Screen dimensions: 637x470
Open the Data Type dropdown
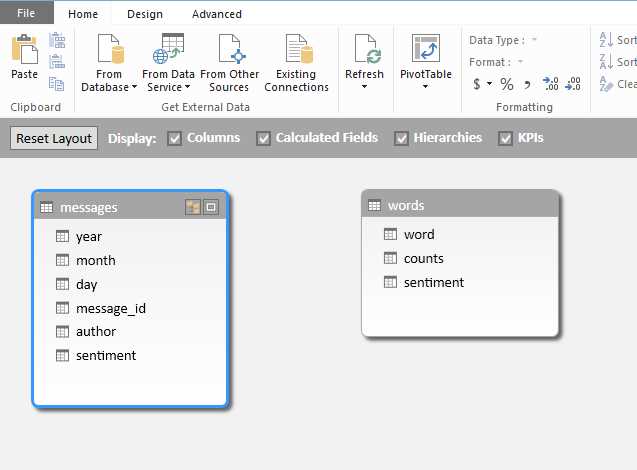(x=535, y=39)
